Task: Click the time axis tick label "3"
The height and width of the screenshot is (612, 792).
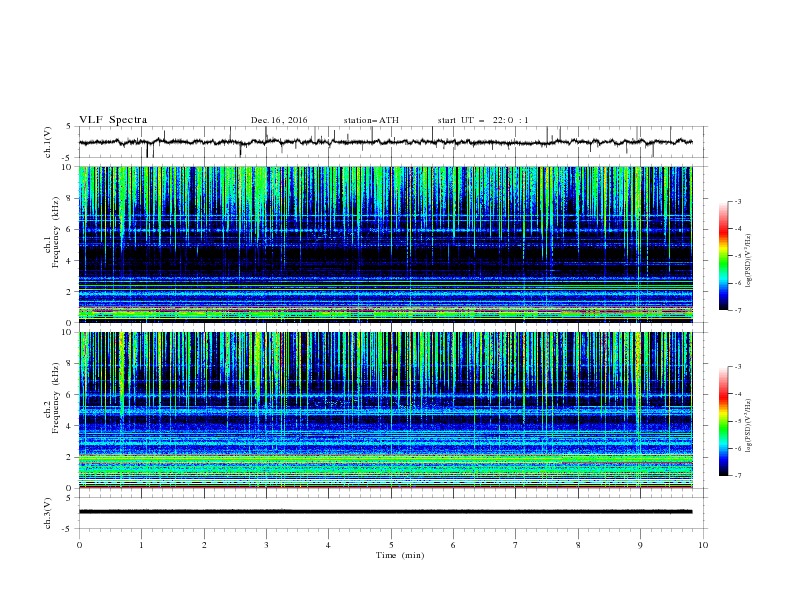Action: pos(266,545)
